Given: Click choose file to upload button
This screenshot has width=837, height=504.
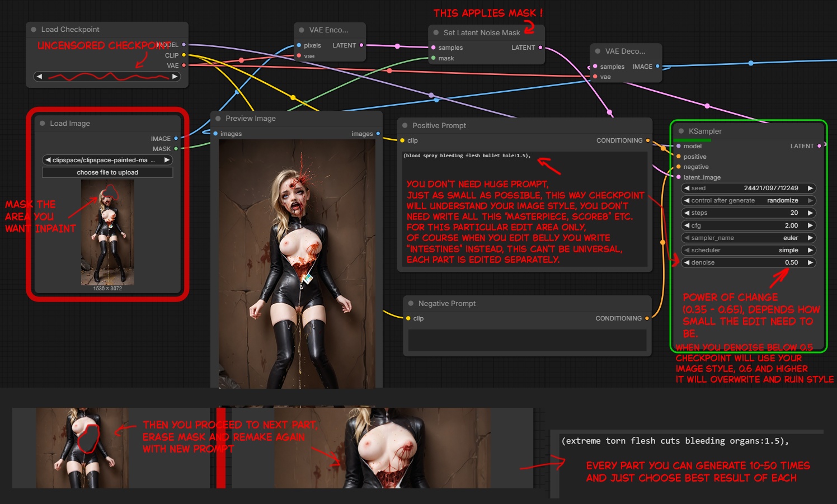Looking at the screenshot, I should [107, 172].
